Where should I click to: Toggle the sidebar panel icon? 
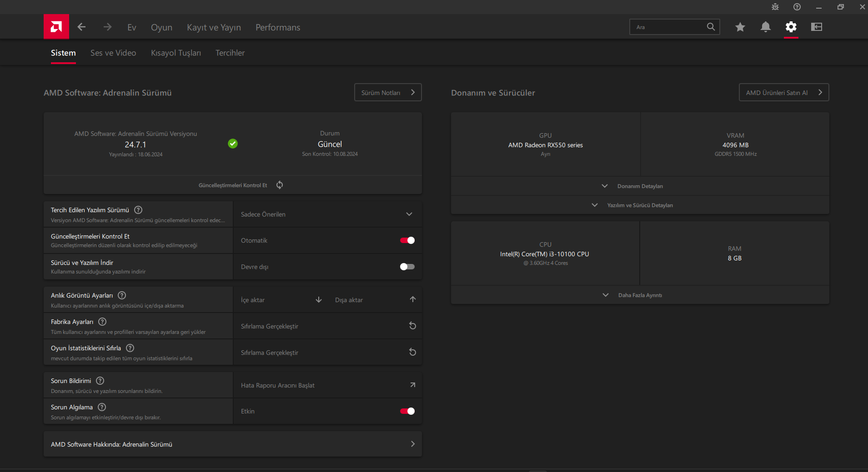[816, 27]
